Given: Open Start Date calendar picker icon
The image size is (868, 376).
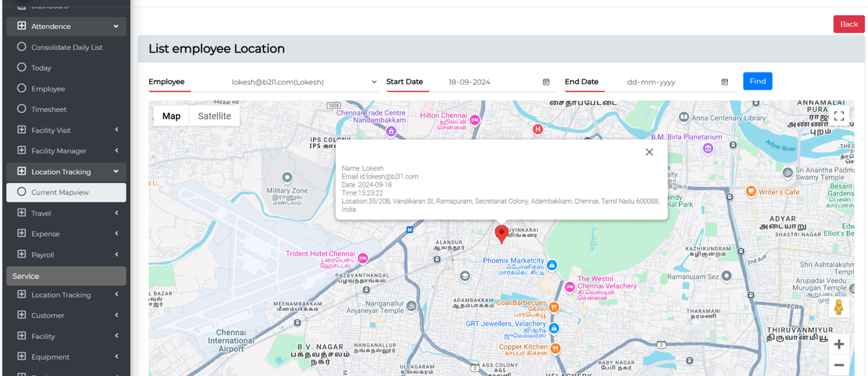Looking at the screenshot, I should pyautogui.click(x=546, y=82).
